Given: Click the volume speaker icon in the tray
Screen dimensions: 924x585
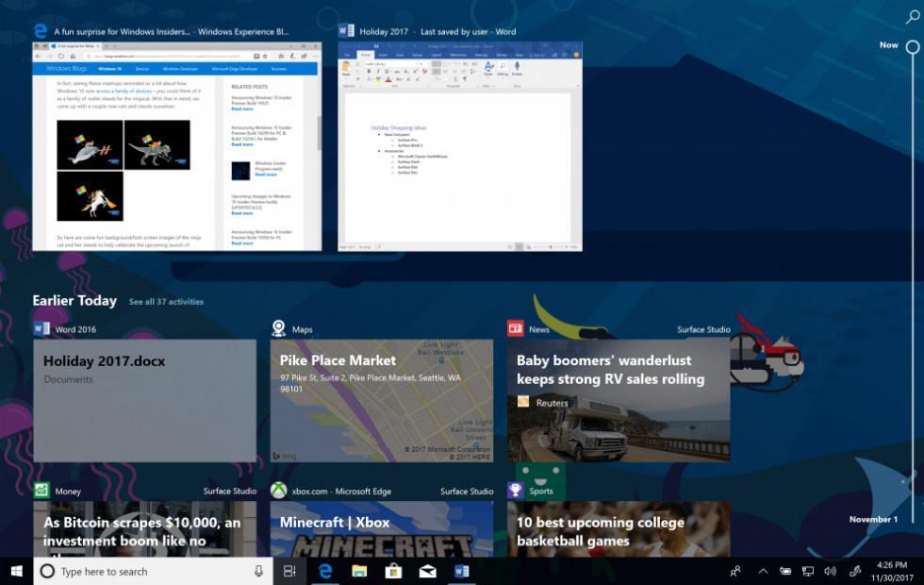Looking at the screenshot, I should [831, 571].
